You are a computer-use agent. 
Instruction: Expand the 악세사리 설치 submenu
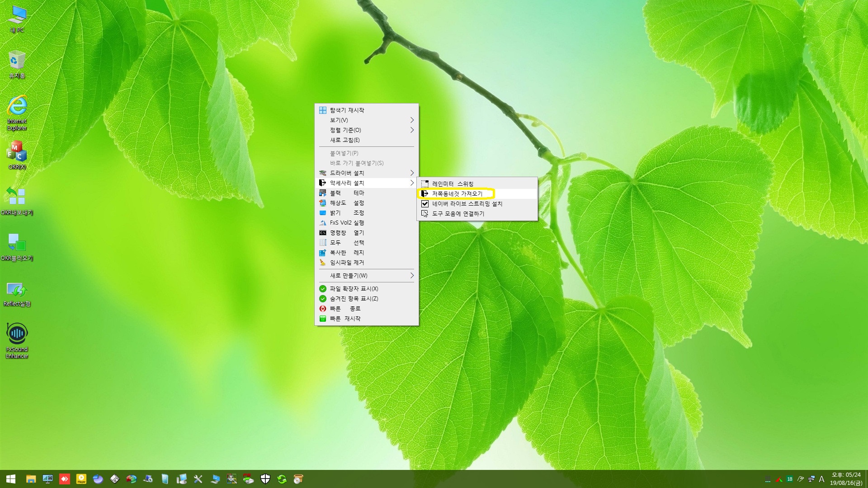pyautogui.click(x=367, y=183)
